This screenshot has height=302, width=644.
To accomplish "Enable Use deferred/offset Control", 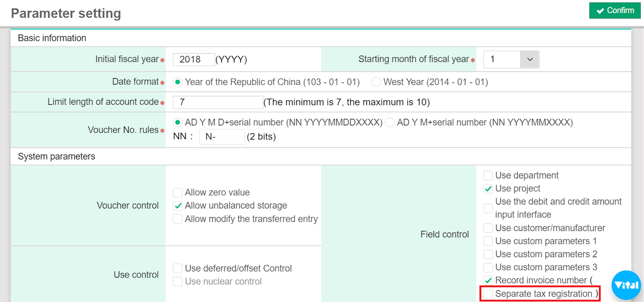I will coord(177,268).
